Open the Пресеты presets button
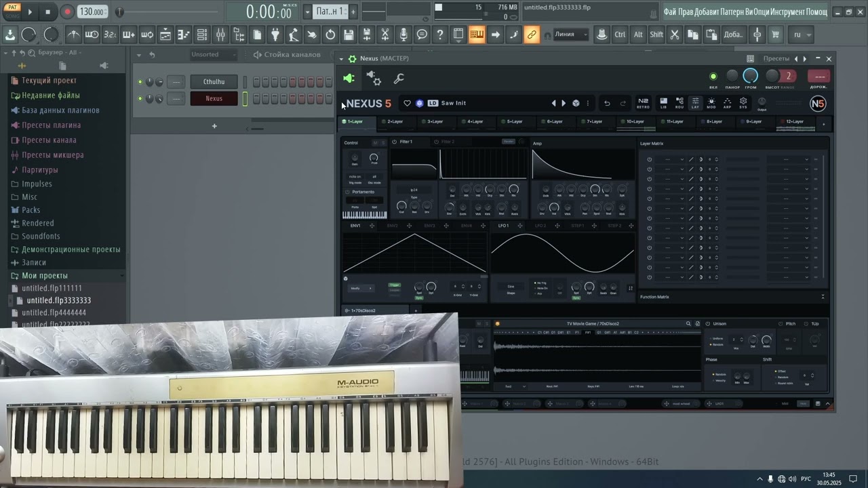Image resolution: width=868 pixels, height=488 pixels. click(776, 59)
